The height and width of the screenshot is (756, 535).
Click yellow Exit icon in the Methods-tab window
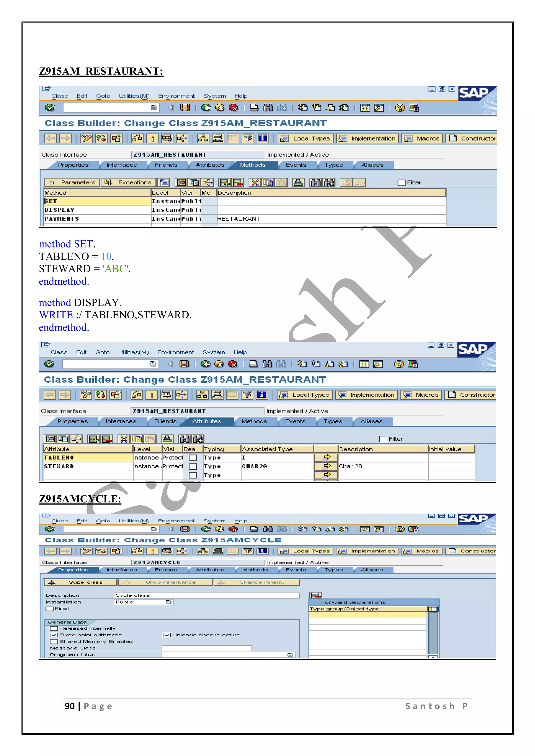220,108
